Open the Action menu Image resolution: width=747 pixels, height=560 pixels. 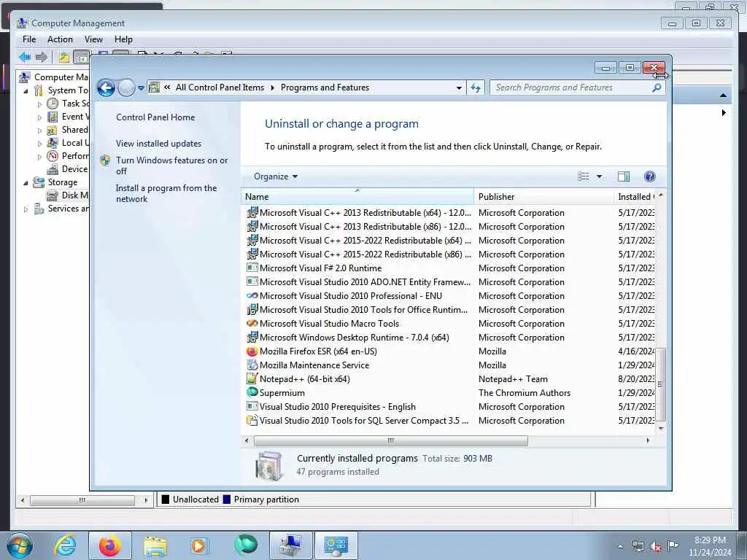coord(60,39)
